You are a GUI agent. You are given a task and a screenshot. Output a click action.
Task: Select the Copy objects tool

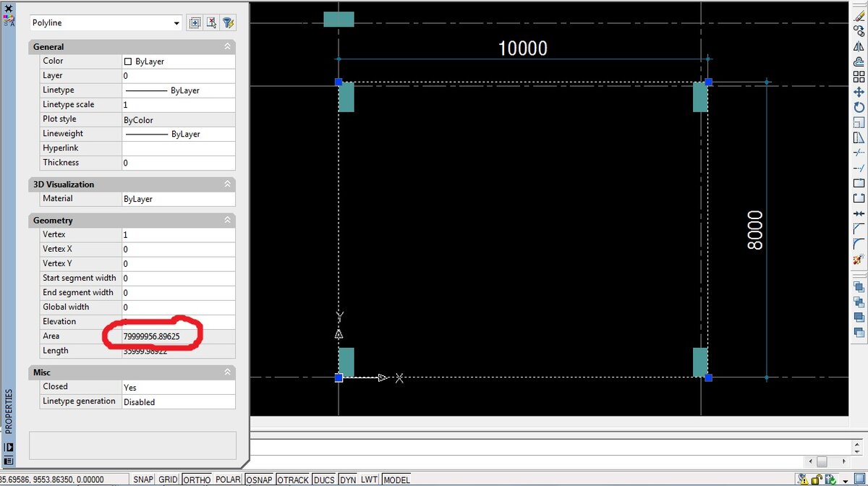point(859,30)
